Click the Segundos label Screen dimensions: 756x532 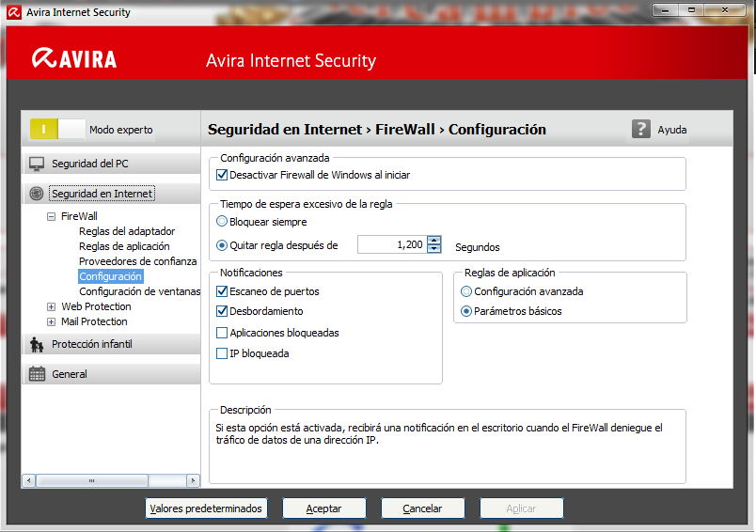478,247
